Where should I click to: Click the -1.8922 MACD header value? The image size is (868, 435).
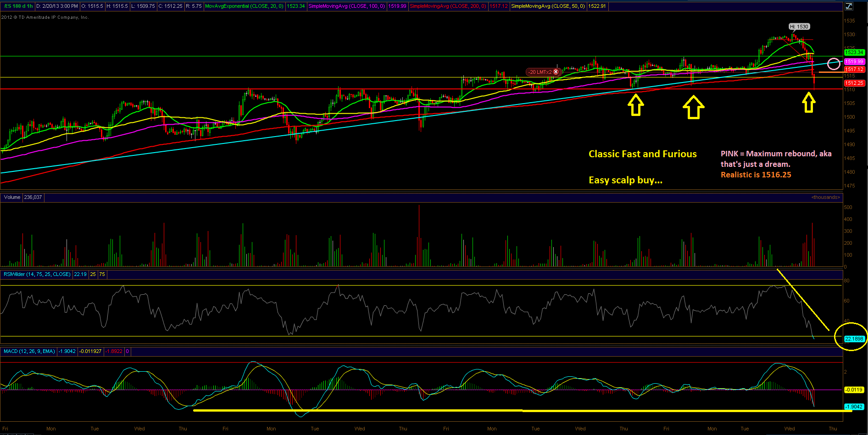tap(114, 351)
